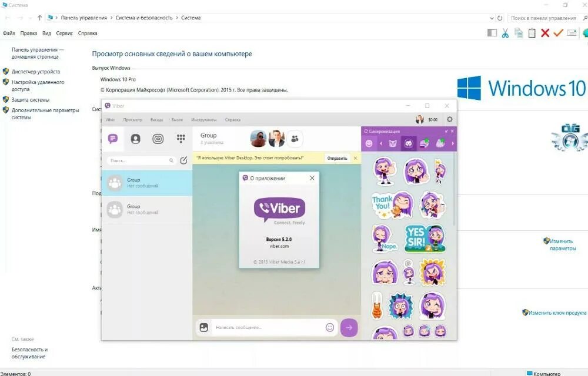Open the Viber contacts tab icon

coord(135,139)
